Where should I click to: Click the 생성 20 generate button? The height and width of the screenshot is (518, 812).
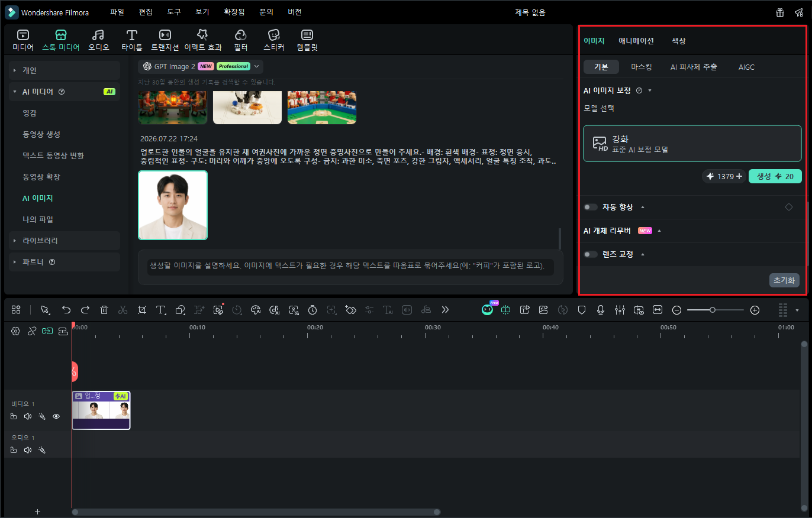(775, 176)
